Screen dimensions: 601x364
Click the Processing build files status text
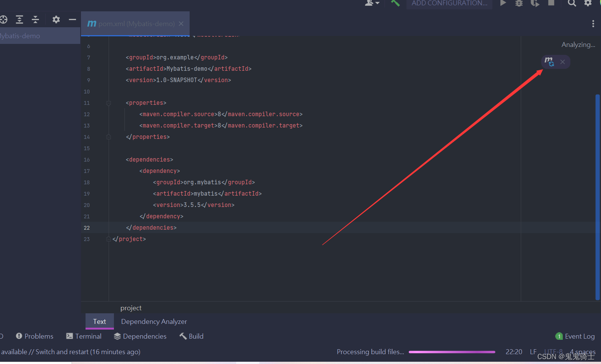coord(371,352)
